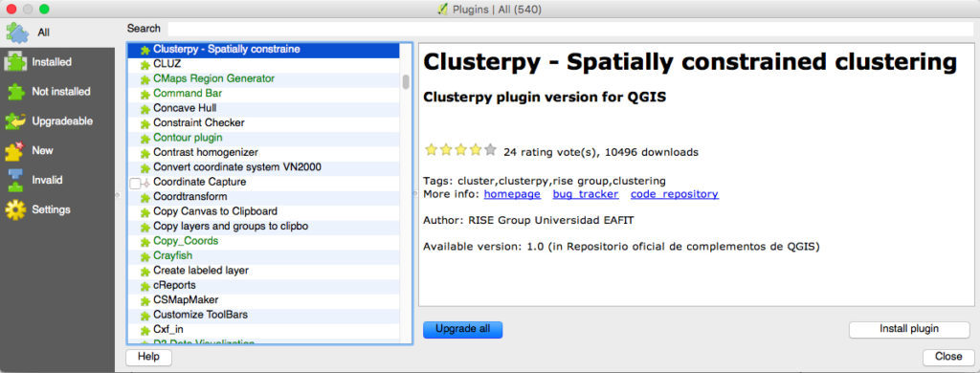Select CSMapMaker in the list
The image size is (980, 373).
263,300
